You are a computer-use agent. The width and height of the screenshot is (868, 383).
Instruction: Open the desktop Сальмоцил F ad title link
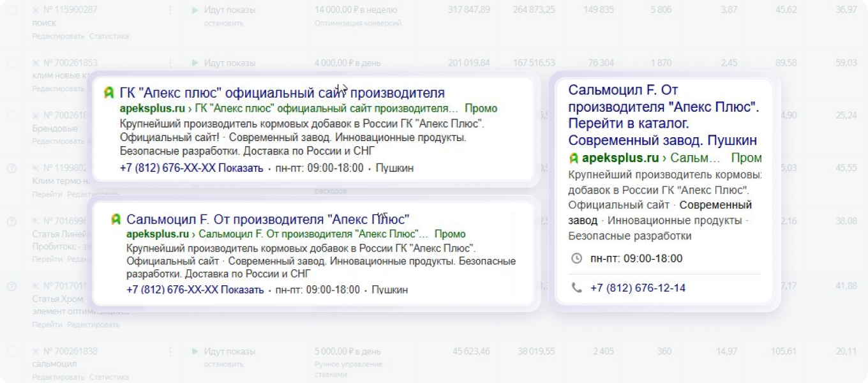(x=268, y=219)
